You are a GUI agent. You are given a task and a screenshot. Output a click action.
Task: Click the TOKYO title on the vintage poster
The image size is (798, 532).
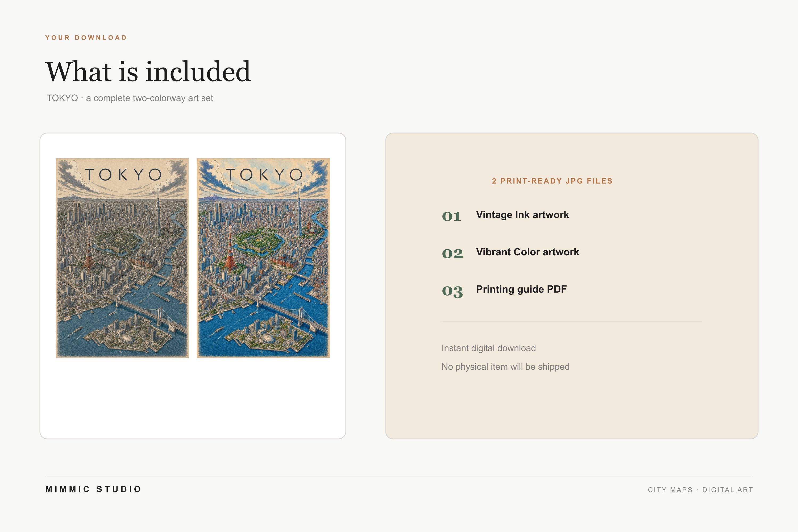[123, 175]
